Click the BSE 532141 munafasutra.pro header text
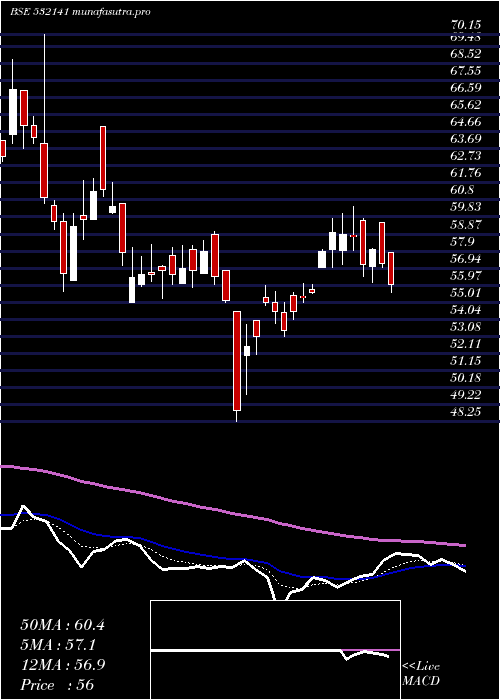The height and width of the screenshot is (700, 500). click(80, 12)
